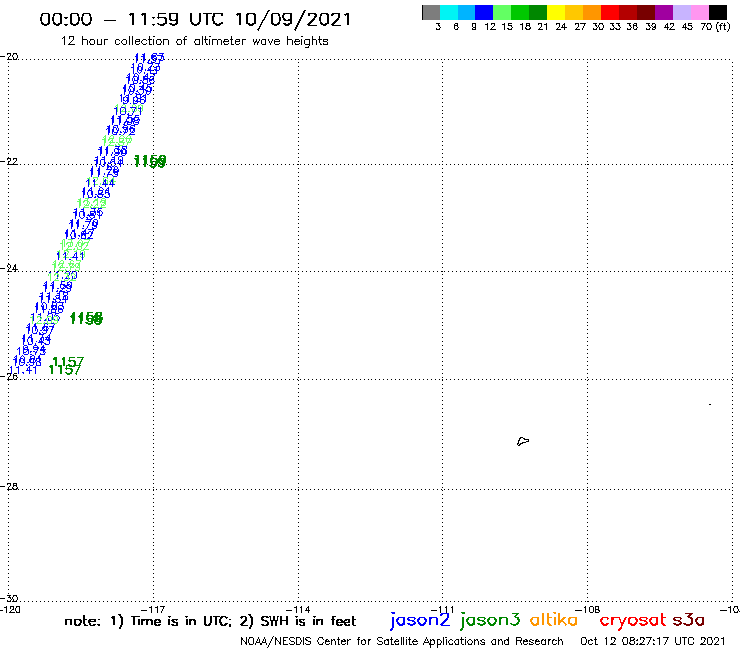Click the yellow swatch in the color bar
This screenshot has height=650, width=740.
click(556, 12)
